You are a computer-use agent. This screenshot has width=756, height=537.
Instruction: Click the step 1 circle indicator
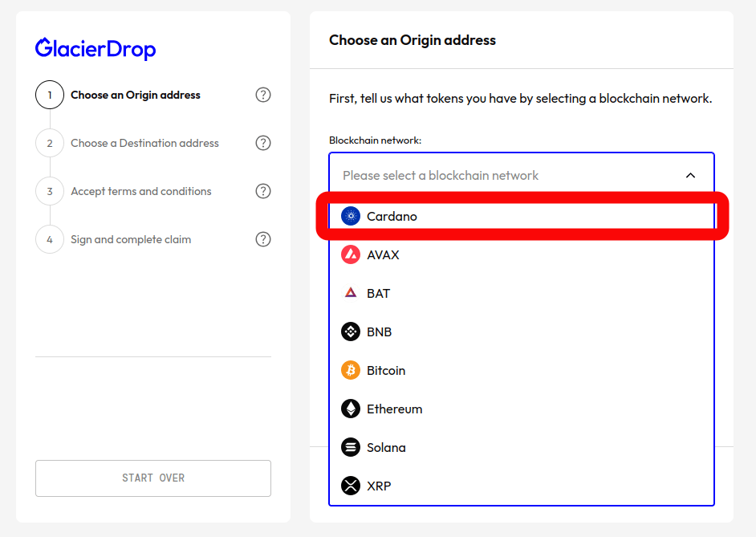(50, 95)
